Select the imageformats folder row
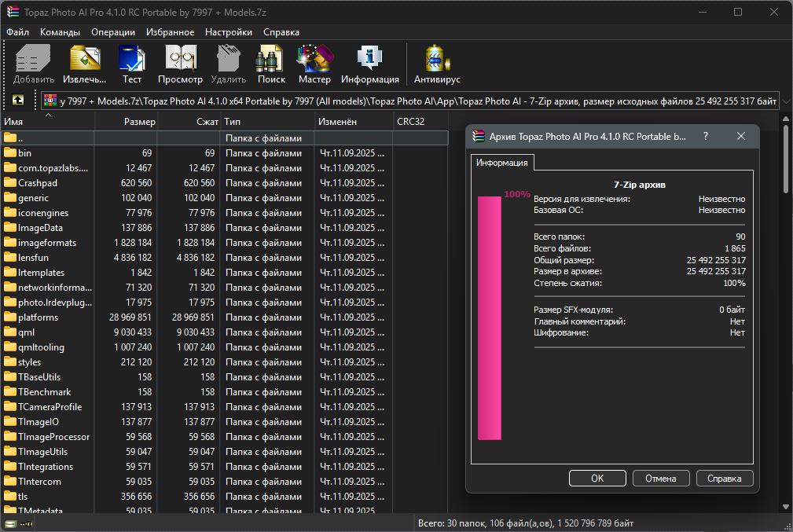793x532 pixels. click(224, 242)
